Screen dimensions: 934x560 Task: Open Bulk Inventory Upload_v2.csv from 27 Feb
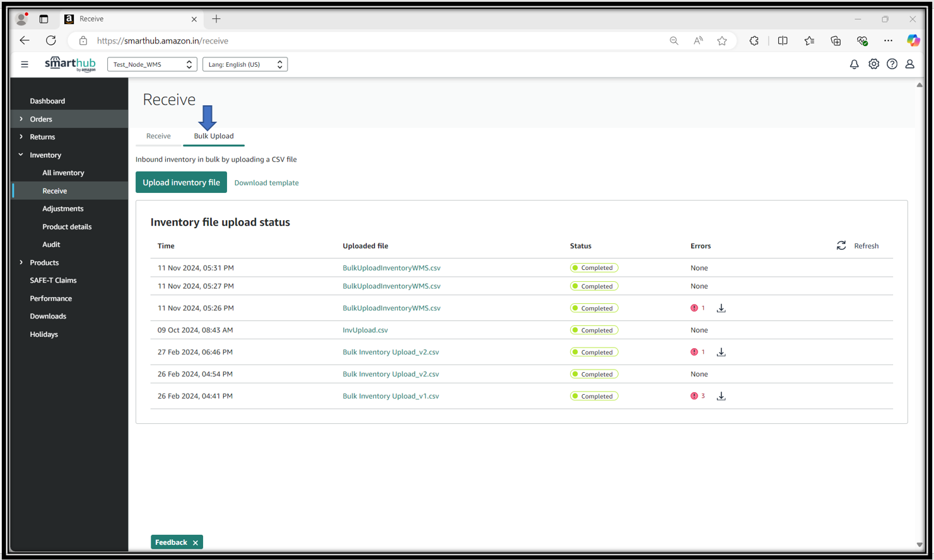[x=391, y=353]
